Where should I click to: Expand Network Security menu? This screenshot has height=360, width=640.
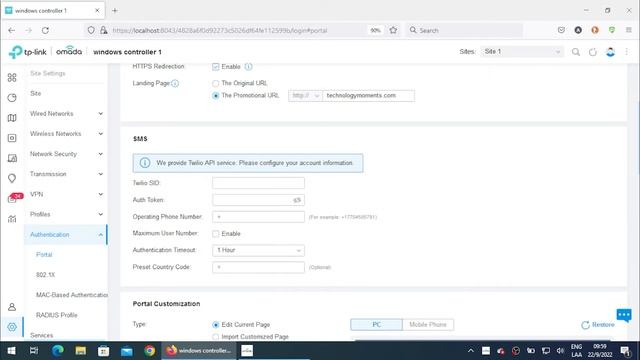[x=66, y=154]
